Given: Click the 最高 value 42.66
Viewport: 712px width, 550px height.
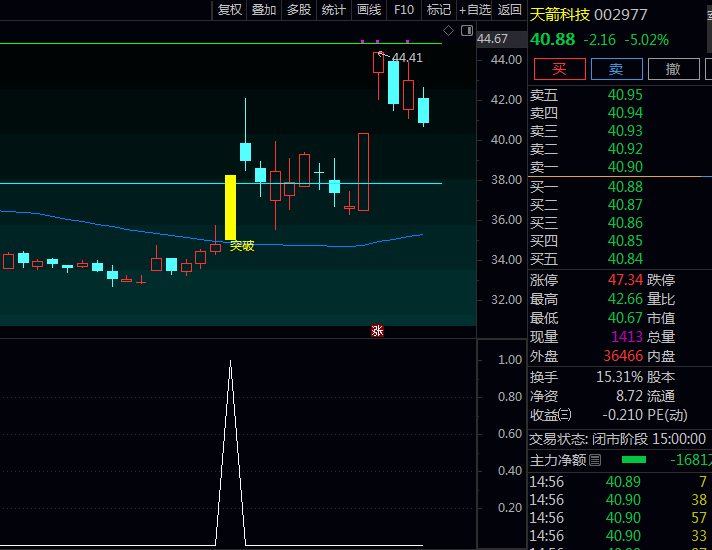Looking at the screenshot, I should pyautogui.click(x=625, y=299).
